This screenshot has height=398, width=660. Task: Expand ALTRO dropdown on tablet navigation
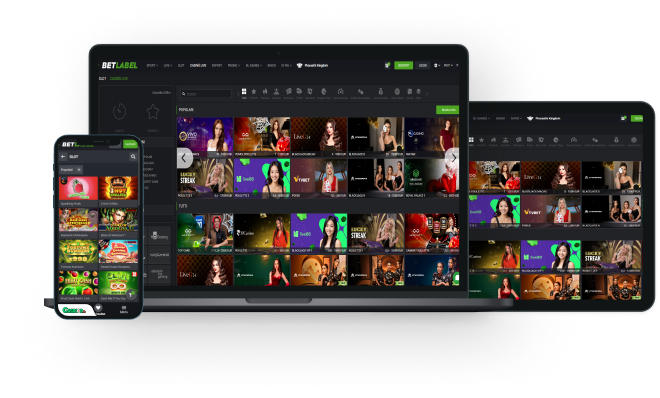516,119
